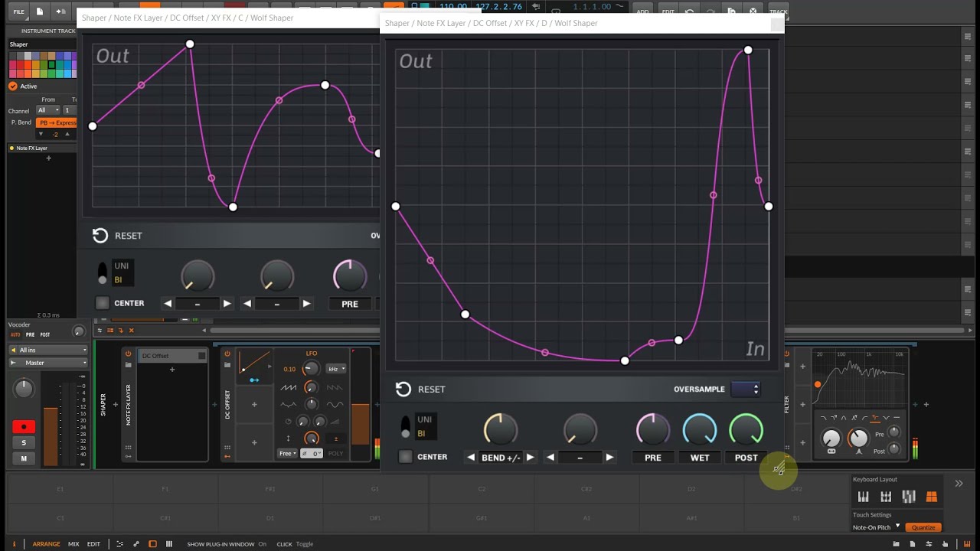Click the modulation routing icon under LFO curve
Viewport: 980px width, 551px height.
click(x=254, y=380)
